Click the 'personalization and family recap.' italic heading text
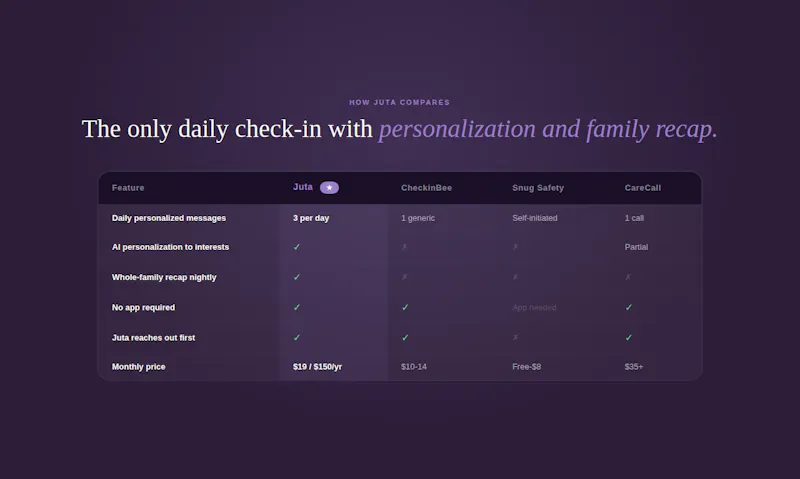 (x=548, y=129)
